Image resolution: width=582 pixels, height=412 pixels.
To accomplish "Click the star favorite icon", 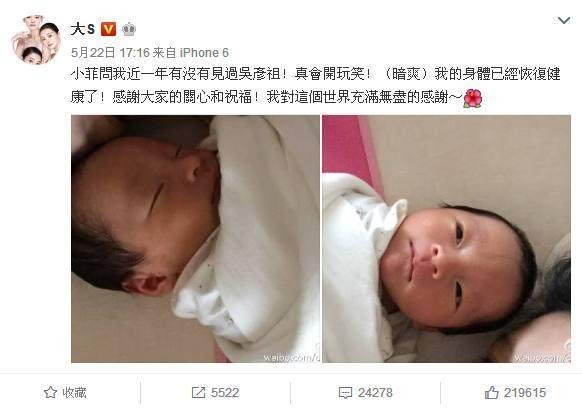I will coord(50,392).
